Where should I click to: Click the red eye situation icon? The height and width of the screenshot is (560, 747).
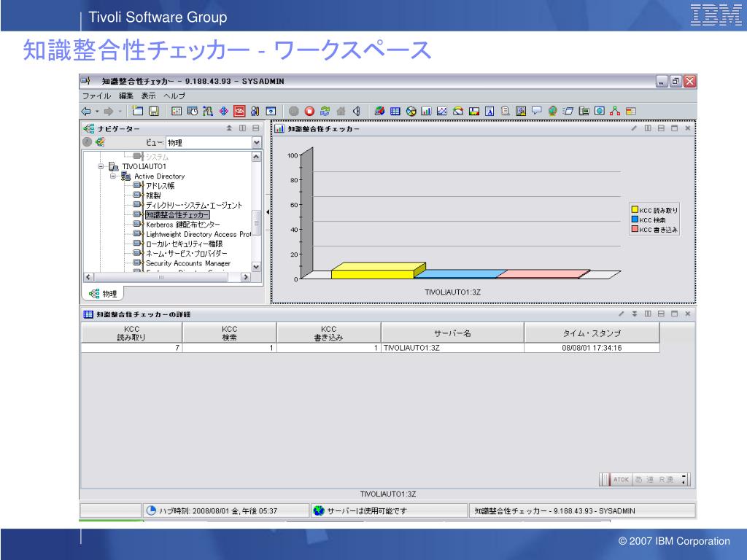pos(239,111)
